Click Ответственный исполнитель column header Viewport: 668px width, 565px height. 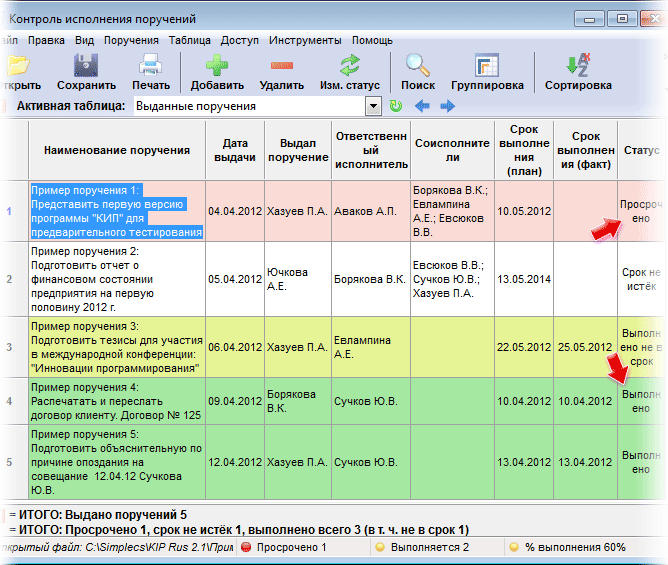pos(371,150)
